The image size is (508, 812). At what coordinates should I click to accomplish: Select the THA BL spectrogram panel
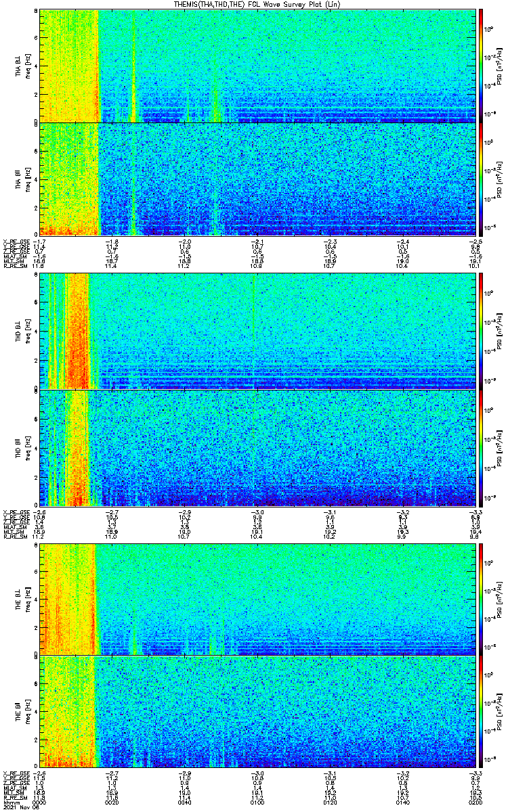(x=258, y=66)
